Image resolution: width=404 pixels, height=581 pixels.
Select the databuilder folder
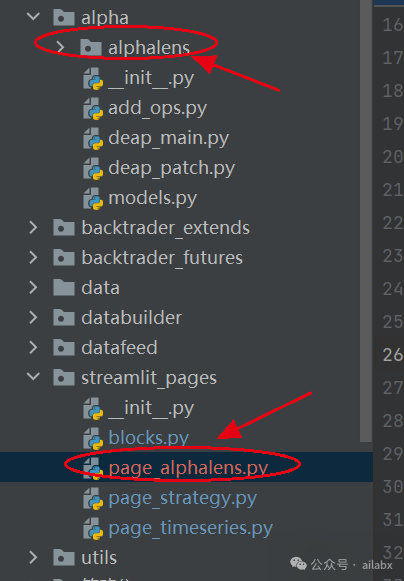click(x=132, y=318)
